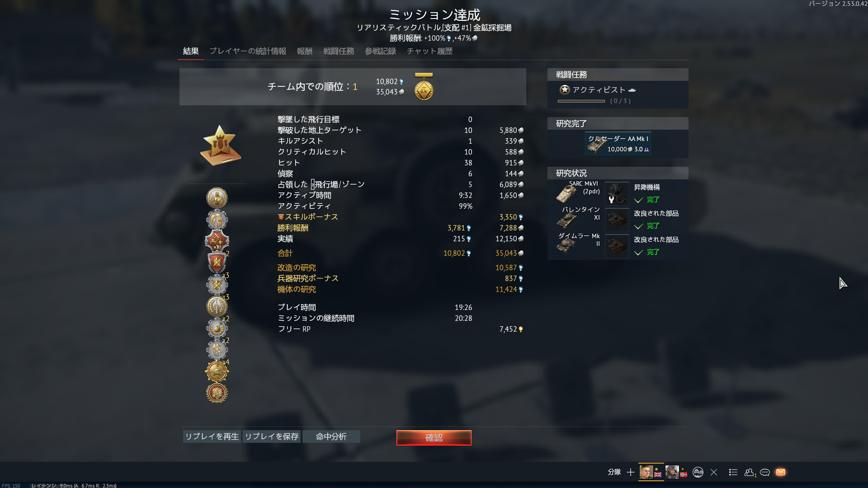Click リプレイを再生 button
Image resolution: width=868 pixels, height=488 pixels.
tap(212, 436)
